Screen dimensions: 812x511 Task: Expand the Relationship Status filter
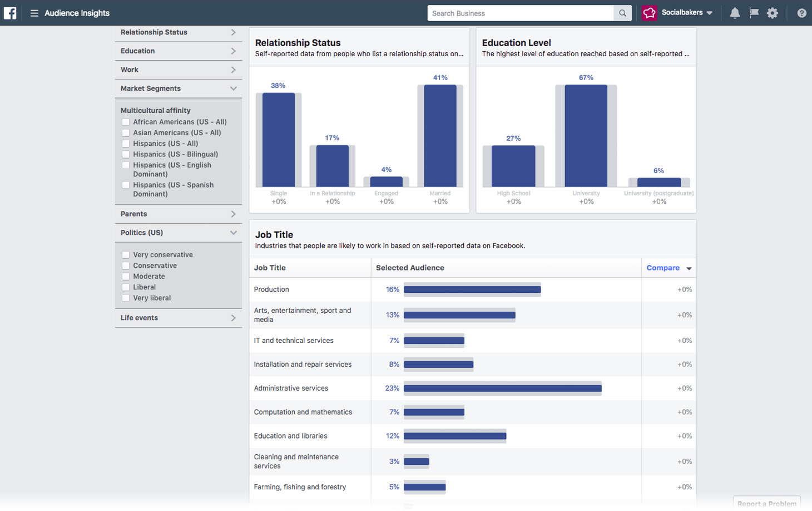coord(233,32)
